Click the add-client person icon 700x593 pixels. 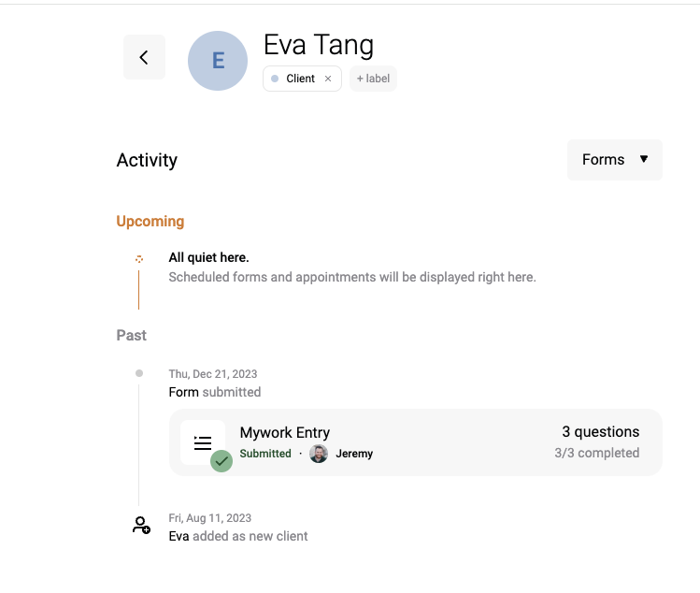141,525
